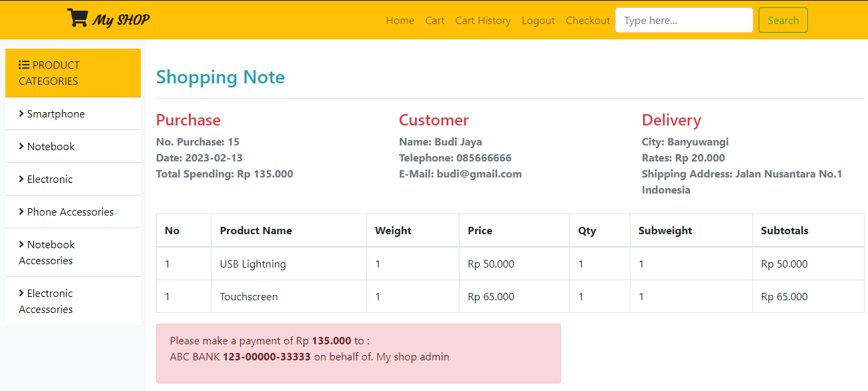Click the chevron arrow beside Electronic
Screen dimensions: 868x391
tap(21, 179)
